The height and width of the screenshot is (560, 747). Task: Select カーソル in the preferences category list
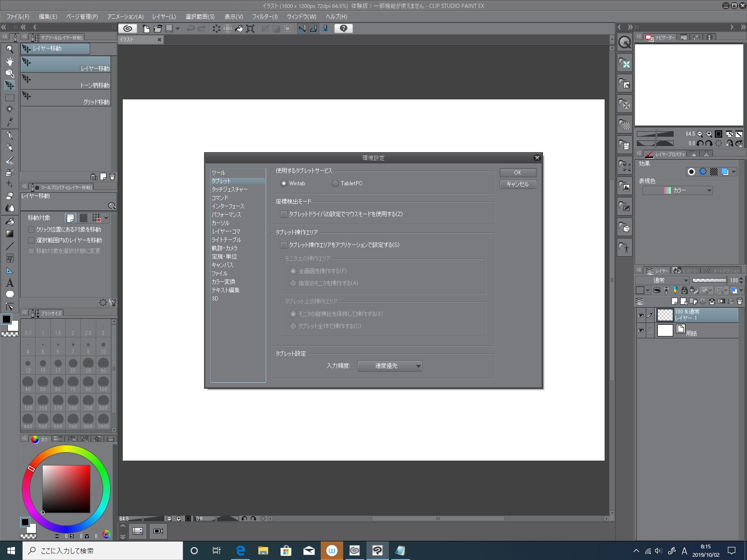click(220, 223)
